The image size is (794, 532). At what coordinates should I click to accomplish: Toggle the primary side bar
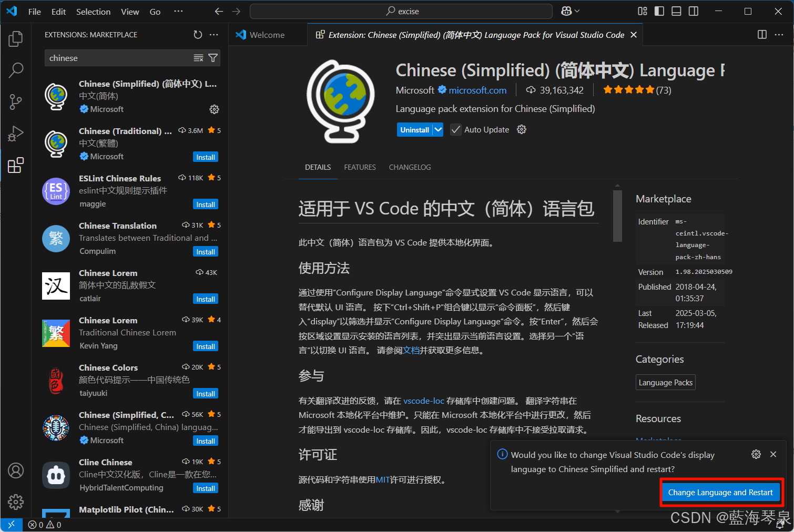tap(659, 11)
